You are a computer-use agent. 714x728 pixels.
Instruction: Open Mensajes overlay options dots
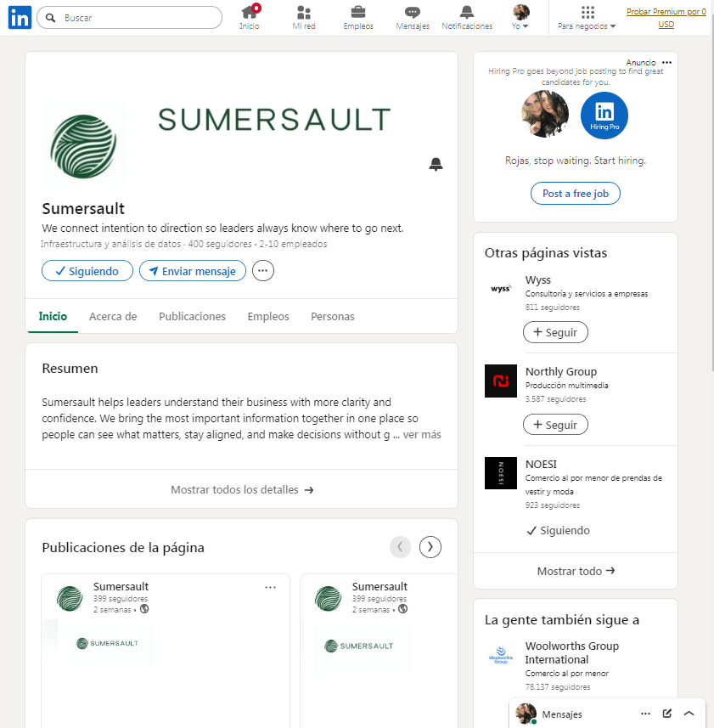pos(645,714)
